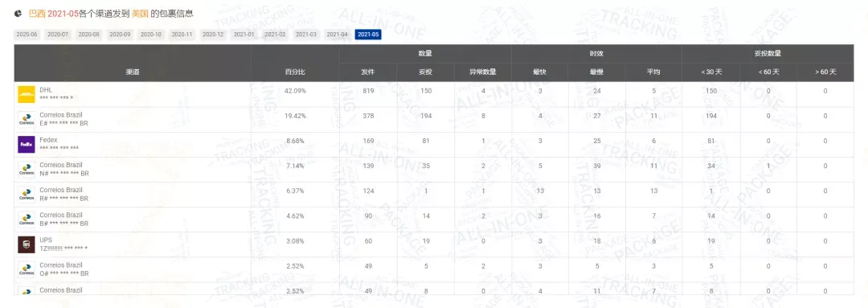Click the UPS tracking pattern starting with 1Z
Image resolution: width=868 pixels, height=308 pixels.
point(63,248)
